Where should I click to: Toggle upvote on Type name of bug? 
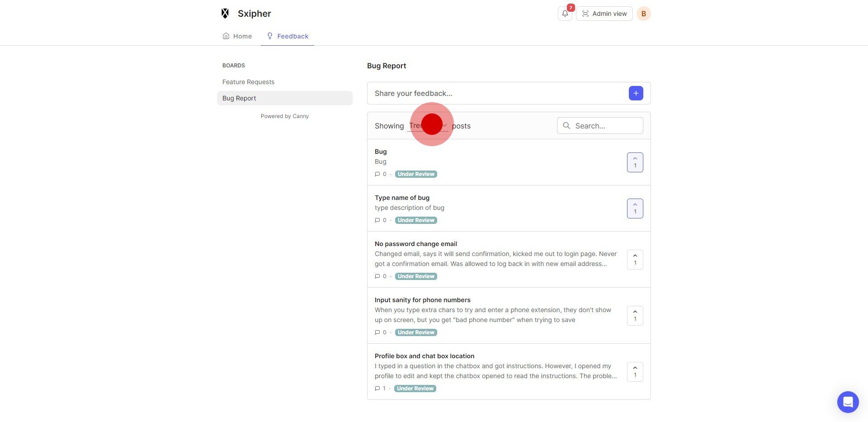point(635,209)
